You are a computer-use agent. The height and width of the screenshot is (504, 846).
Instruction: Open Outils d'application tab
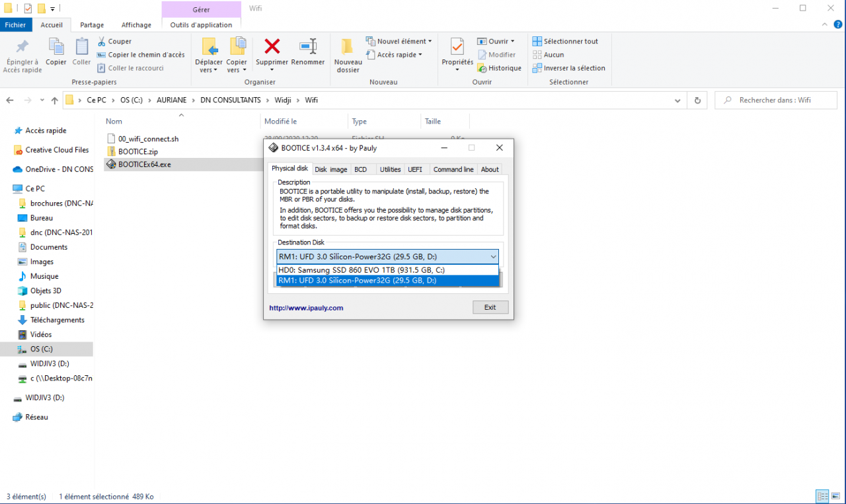coord(201,24)
